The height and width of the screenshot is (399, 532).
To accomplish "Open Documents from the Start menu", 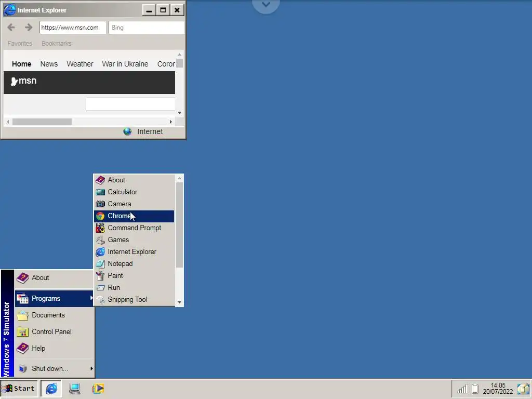I will pyautogui.click(x=54, y=315).
